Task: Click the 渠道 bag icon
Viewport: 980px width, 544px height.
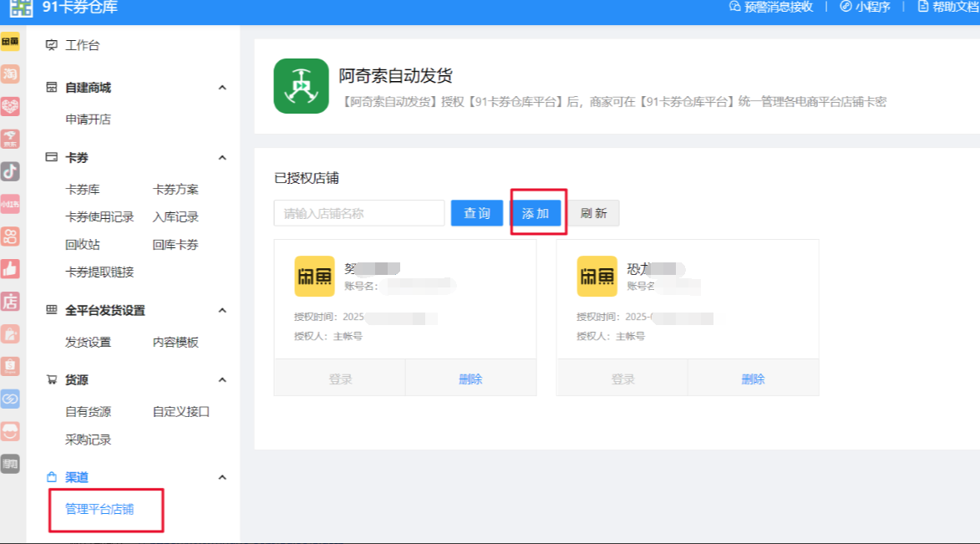Action: pos(52,477)
